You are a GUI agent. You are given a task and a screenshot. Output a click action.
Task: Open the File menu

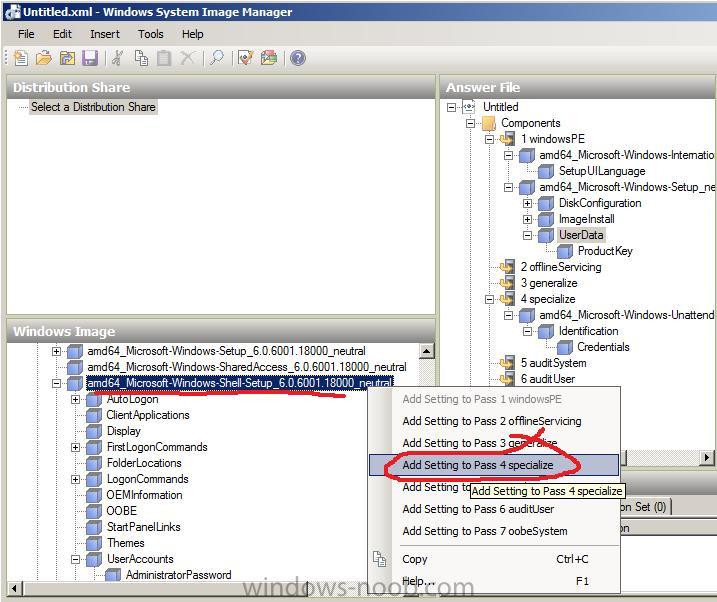[x=26, y=34]
